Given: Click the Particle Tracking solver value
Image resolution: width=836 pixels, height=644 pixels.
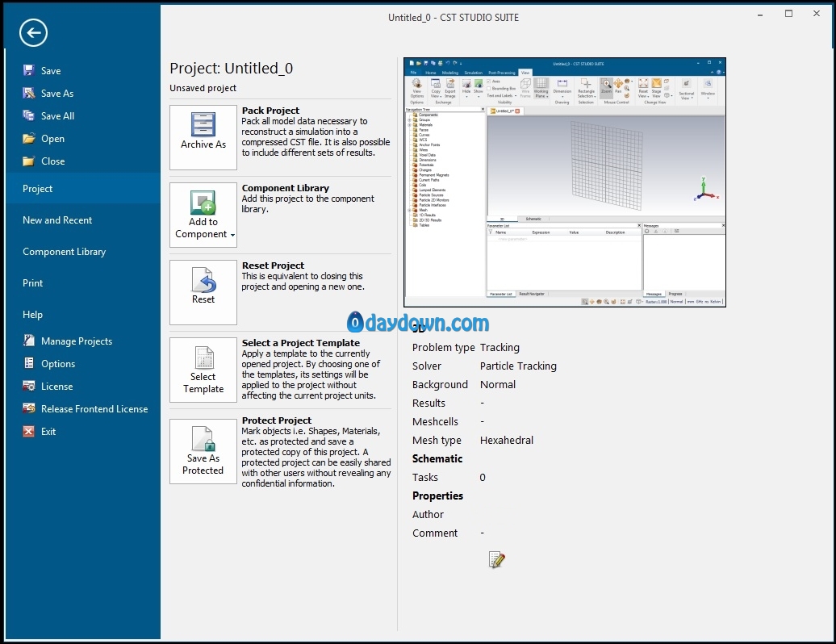Looking at the screenshot, I should click(x=518, y=366).
